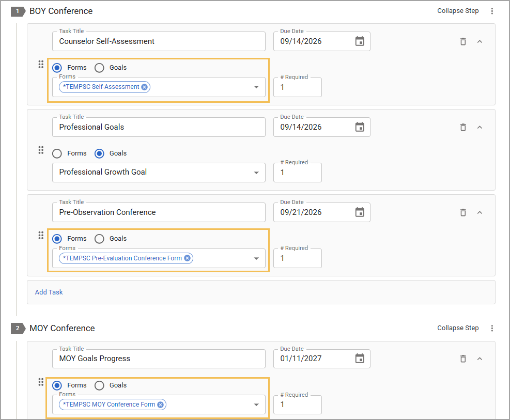
Task: Edit # Required field for Pre-Observation Conference
Action: point(298,258)
